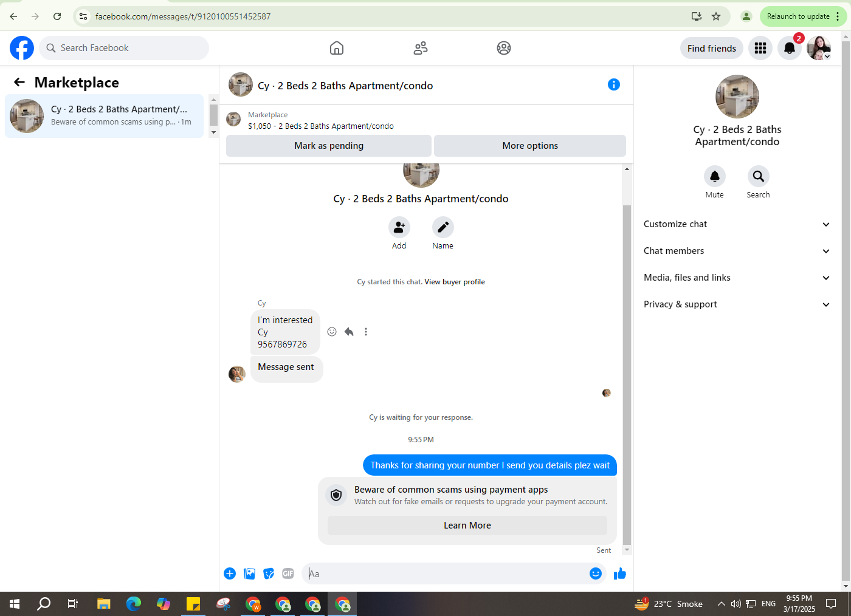
Task: Click the chat messages scrollbar thumb
Action: click(627, 375)
